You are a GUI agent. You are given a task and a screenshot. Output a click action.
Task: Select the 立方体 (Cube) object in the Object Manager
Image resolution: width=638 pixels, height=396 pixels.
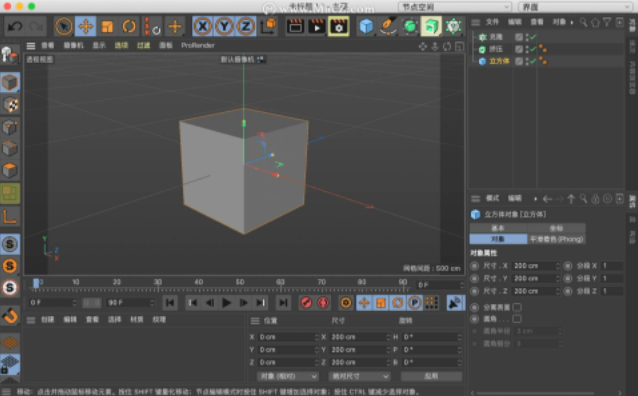click(x=499, y=61)
